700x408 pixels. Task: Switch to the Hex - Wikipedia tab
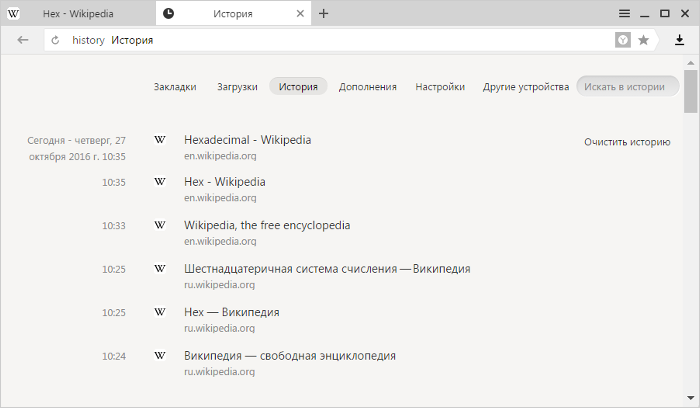click(x=78, y=13)
